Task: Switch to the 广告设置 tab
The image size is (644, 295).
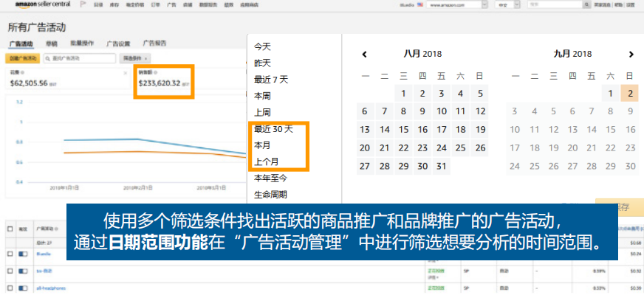Action: pos(118,44)
